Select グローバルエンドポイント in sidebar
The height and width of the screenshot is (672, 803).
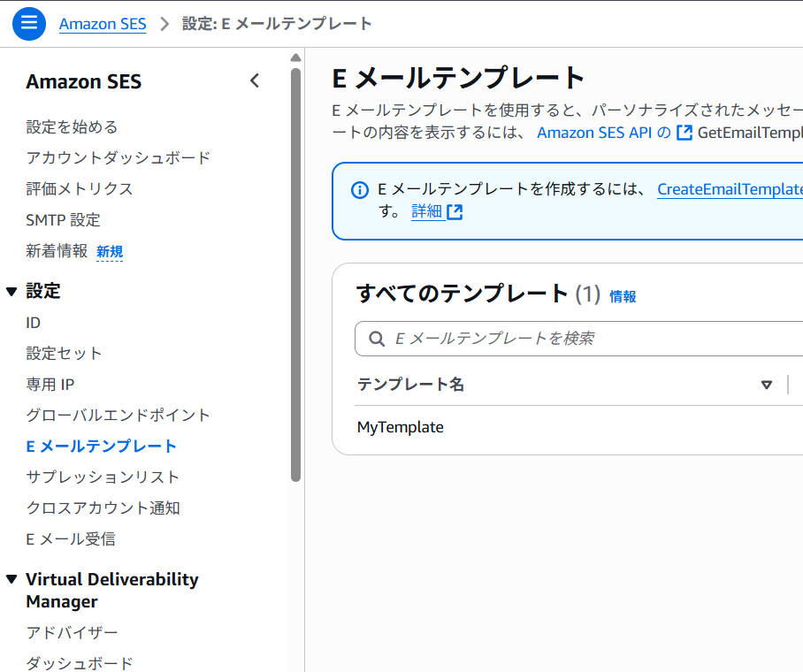119,416
